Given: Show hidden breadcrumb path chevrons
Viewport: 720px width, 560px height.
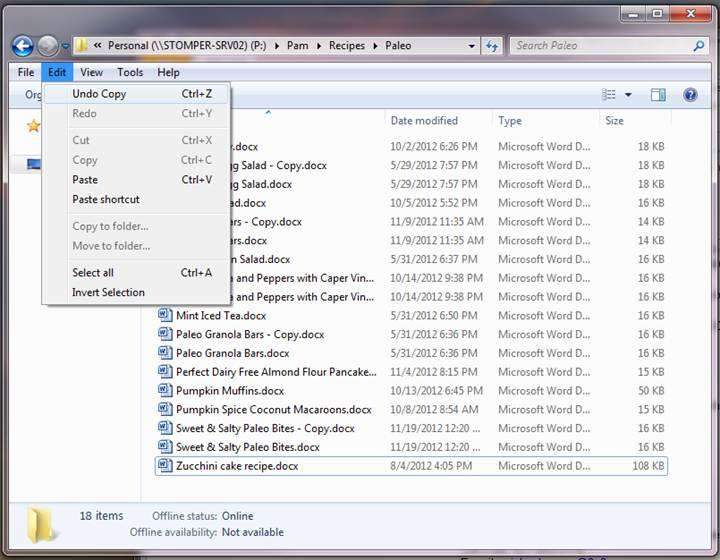Looking at the screenshot, I should coord(97,45).
